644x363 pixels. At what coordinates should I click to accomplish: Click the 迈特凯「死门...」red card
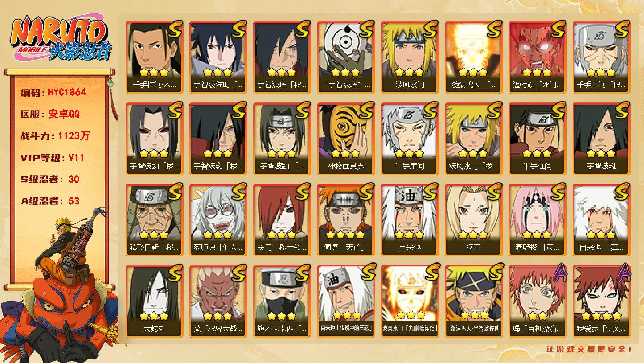pyautogui.click(x=537, y=57)
